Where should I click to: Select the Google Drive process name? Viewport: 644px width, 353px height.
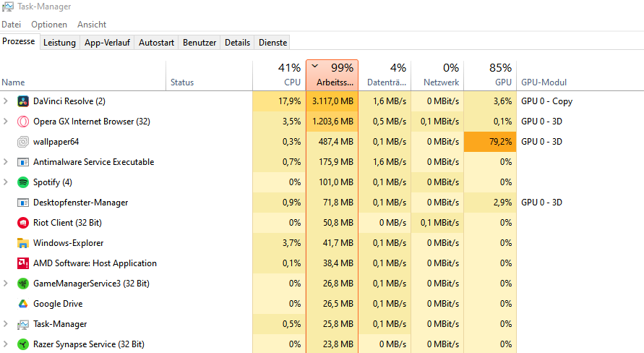(x=58, y=304)
